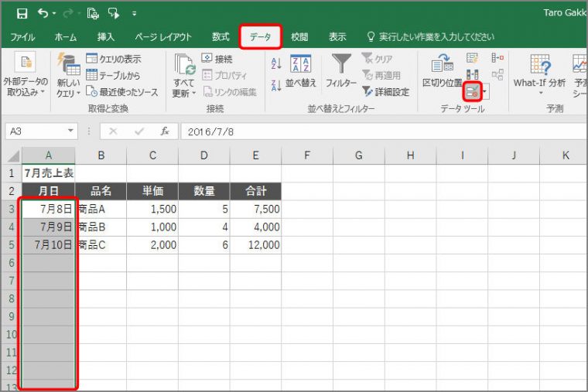Sort ascending with the A-Z icon

pyautogui.click(x=276, y=63)
